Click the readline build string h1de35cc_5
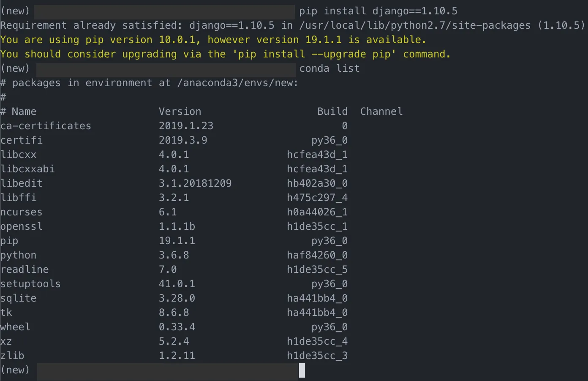Viewport: 588px width, 381px height. coord(317,269)
